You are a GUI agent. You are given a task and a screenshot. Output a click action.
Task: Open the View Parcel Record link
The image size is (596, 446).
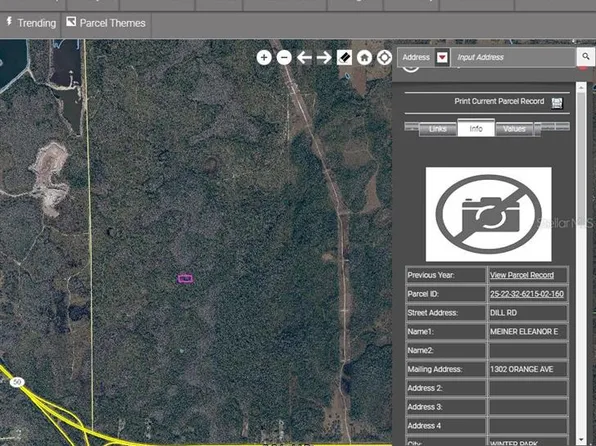[522, 275]
